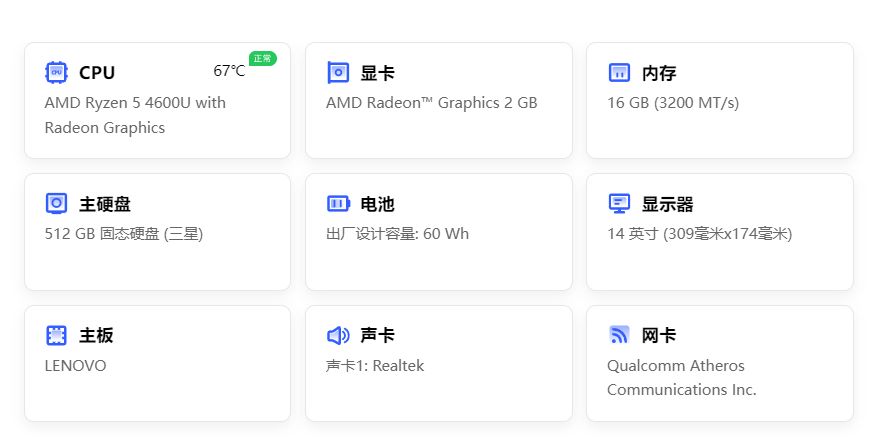Click the 14 英寸 display size text
Viewport: 895px width, 448px height.
coord(700,234)
